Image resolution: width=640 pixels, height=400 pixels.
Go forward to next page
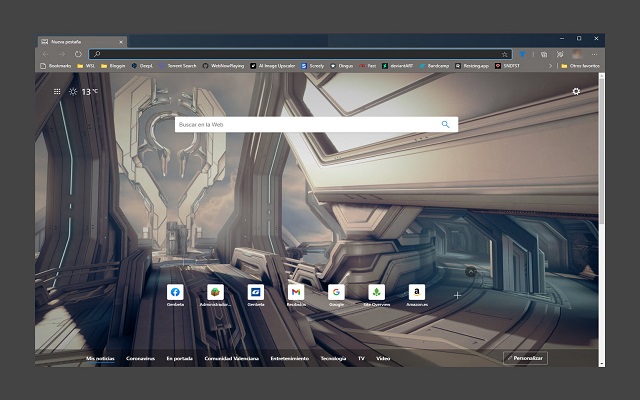[62, 54]
